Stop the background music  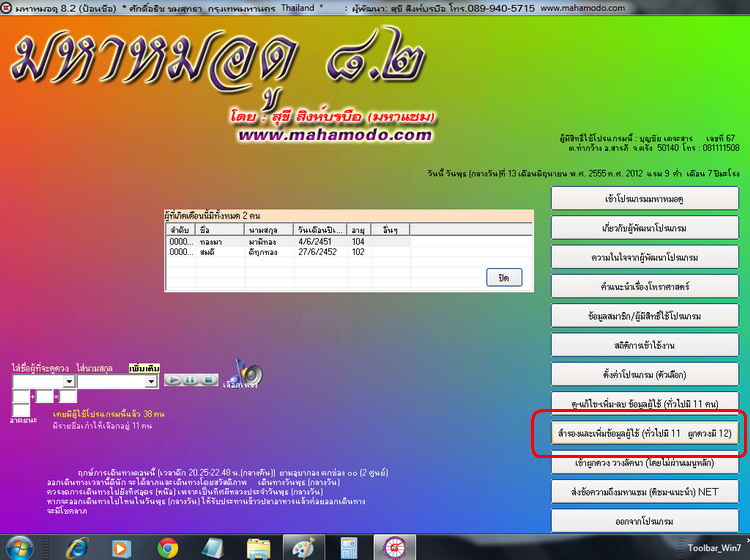coord(209,380)
